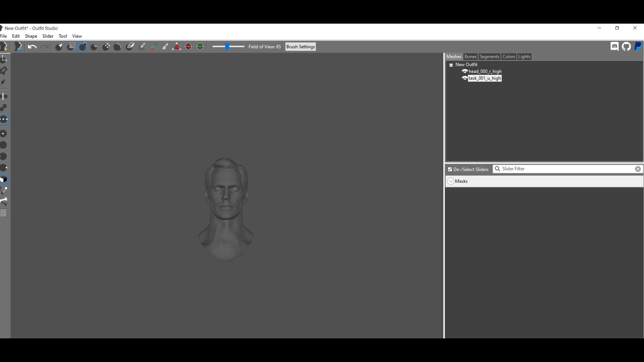Select the gray Weight paint brush
Image resolution: width=644 pixels, height=362 pixels.
142,47
